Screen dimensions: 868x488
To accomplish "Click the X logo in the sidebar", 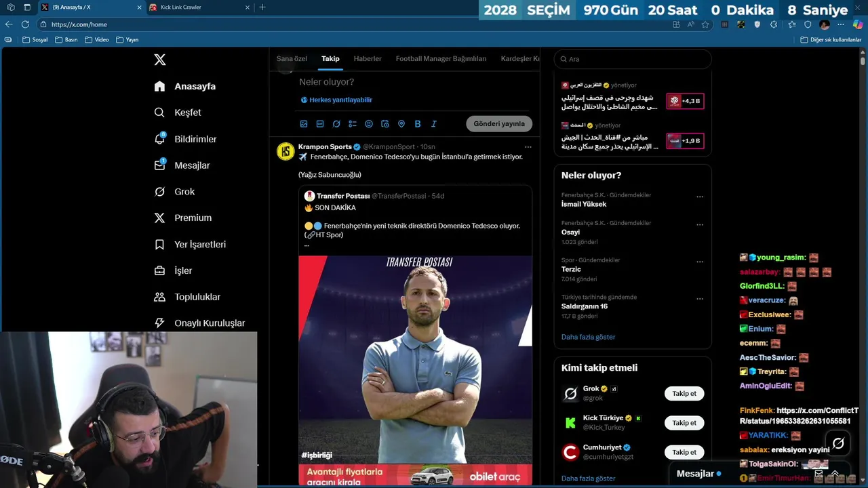I will tap(160, 60).
